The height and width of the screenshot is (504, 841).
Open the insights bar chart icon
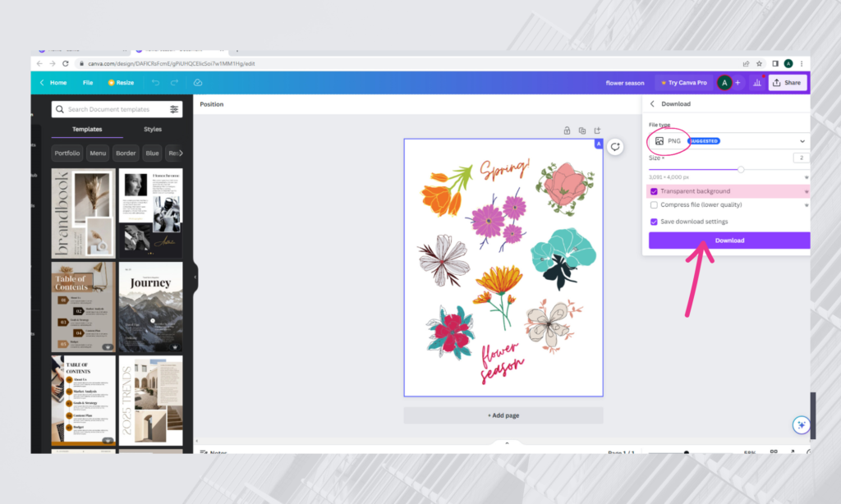coord(756,83)
